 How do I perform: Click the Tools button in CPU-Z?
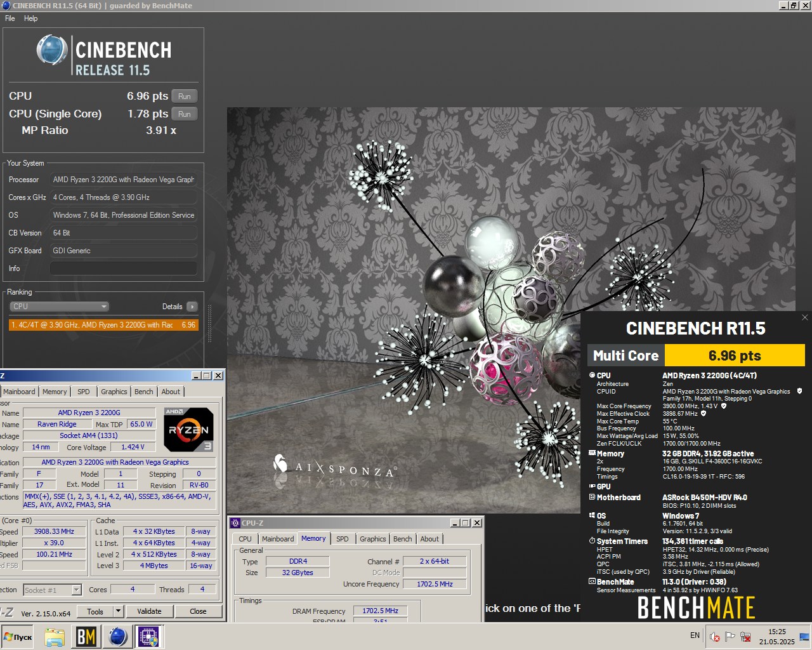[x=95, y=611]
